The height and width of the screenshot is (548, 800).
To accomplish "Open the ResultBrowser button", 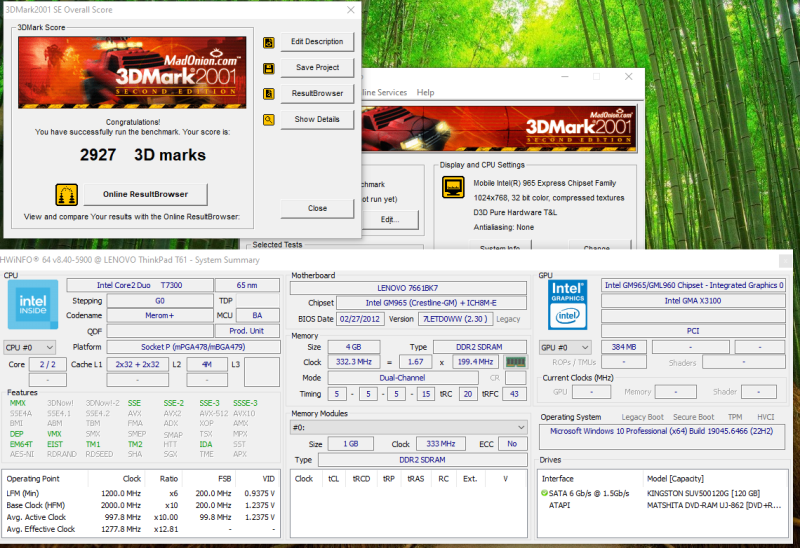I will [317, 93].
